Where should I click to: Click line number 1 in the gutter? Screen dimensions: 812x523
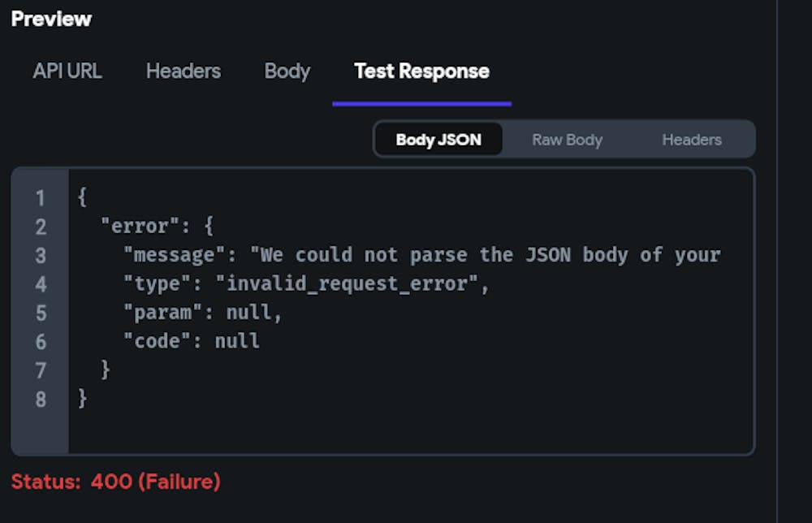click(40, 198)
